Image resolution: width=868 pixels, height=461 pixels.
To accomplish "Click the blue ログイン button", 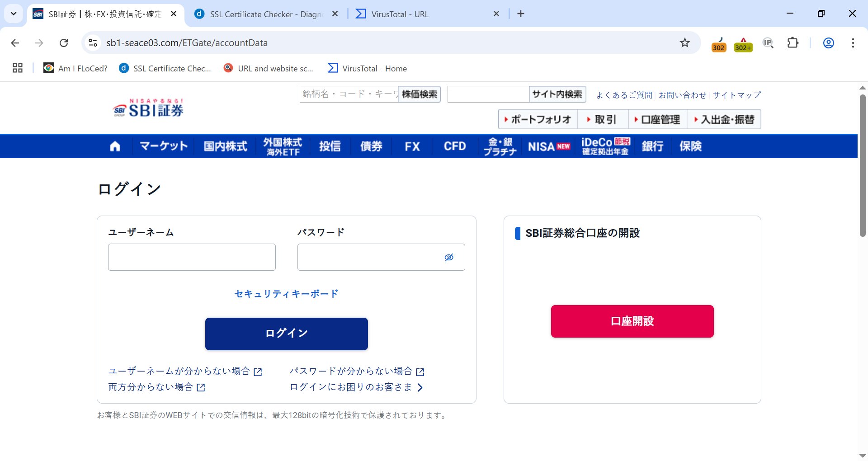I will click(287, 334).
